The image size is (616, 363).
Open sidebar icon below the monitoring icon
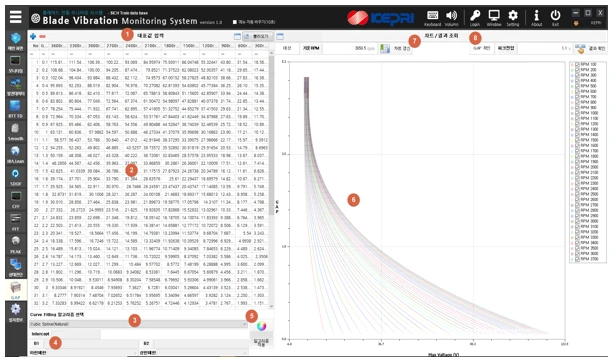(x=15, y=86)
